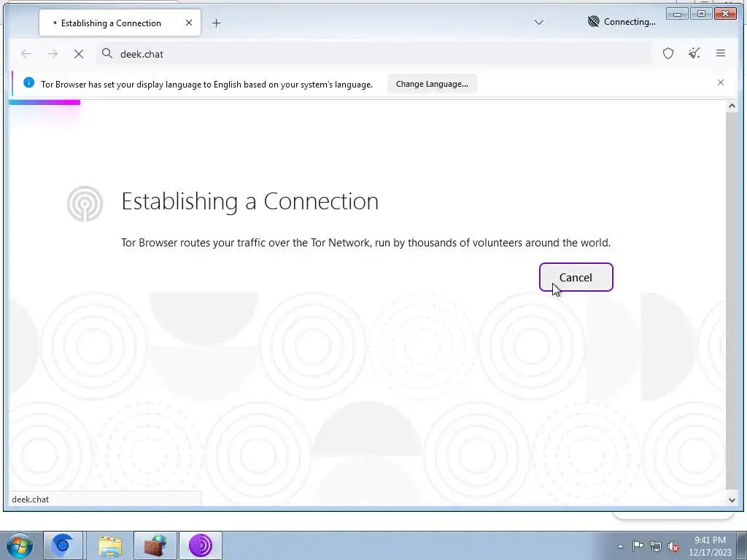747x560 pixels.
Task: Dismiss the language notification bar
Action: pyautogui.click(x=720, y=82)
